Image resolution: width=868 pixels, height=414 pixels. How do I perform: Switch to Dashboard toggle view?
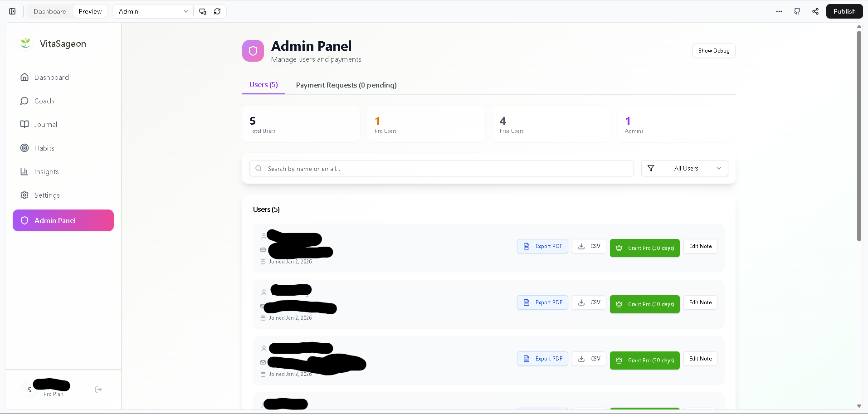point(50,11)
